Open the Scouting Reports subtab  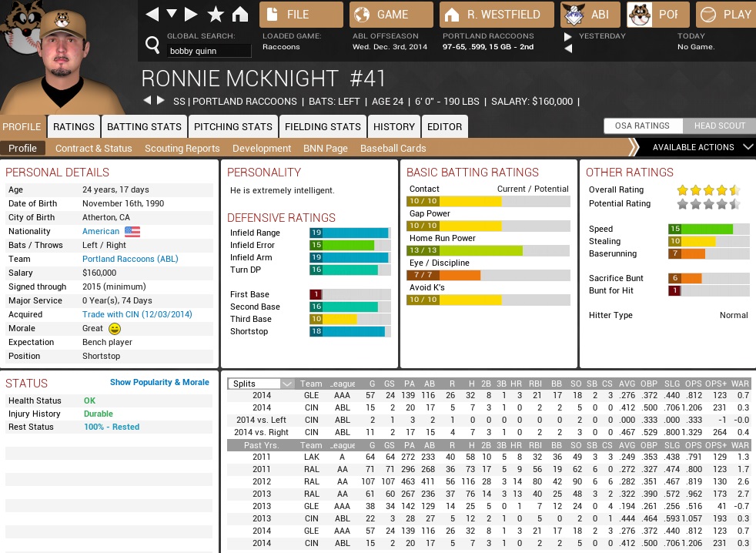pos(182,148)
